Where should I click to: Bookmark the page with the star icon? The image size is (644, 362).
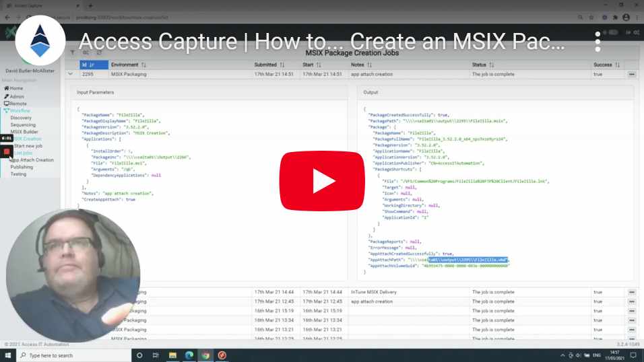tap(591, 17)
